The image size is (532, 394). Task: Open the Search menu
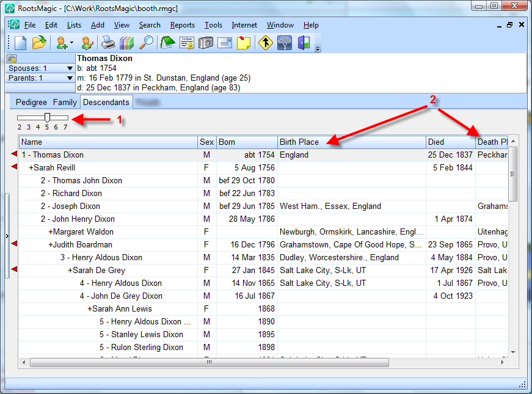pyautogui.click(x=150, y=25)
